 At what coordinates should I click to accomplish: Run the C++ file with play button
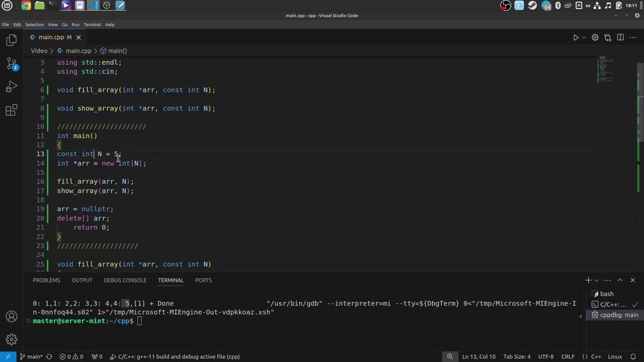(x=576, y=37)
